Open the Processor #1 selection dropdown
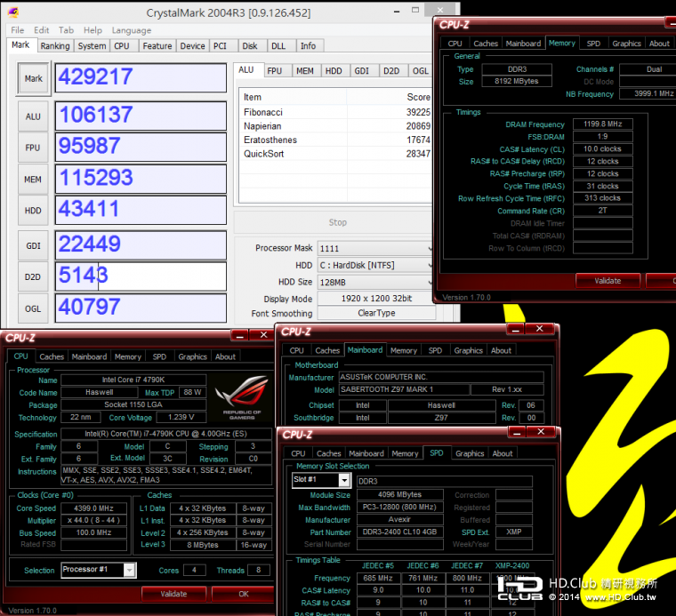Screen dimensions: 676x616 tap(99, 570)
